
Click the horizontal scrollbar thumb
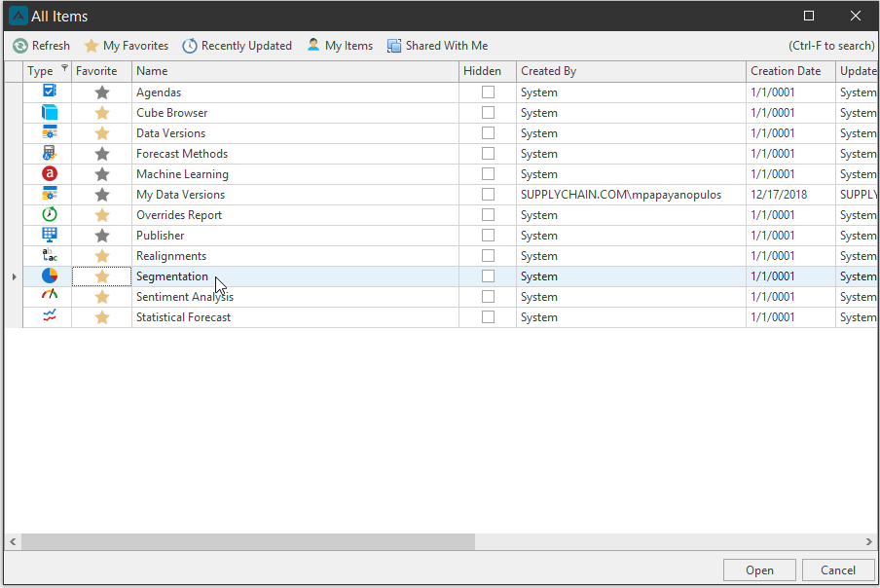(247, 541)
